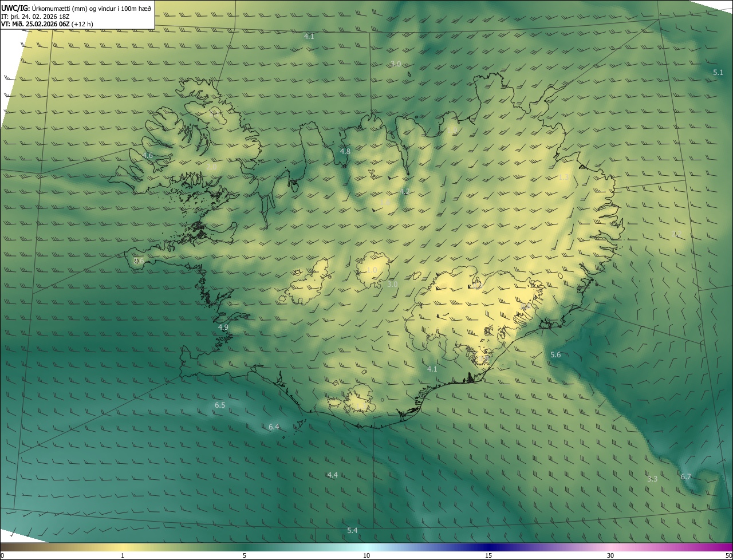Click the yellow colorbar segment above tick 1
This screenshot has height=560, width=733.
pos(123,547)
